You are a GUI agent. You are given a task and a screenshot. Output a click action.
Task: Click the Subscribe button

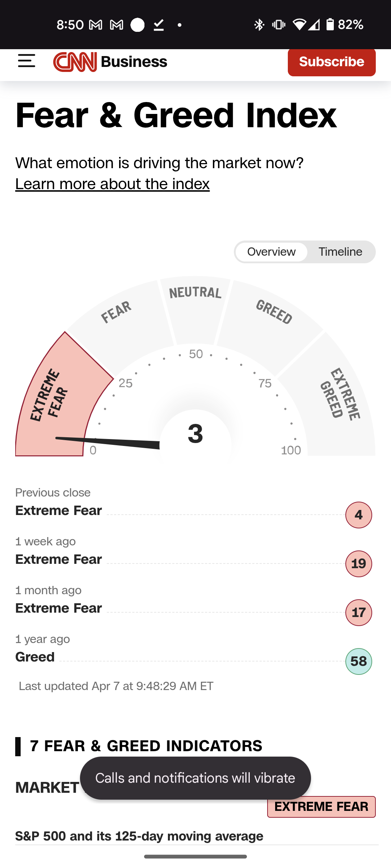tap(332, 62)
